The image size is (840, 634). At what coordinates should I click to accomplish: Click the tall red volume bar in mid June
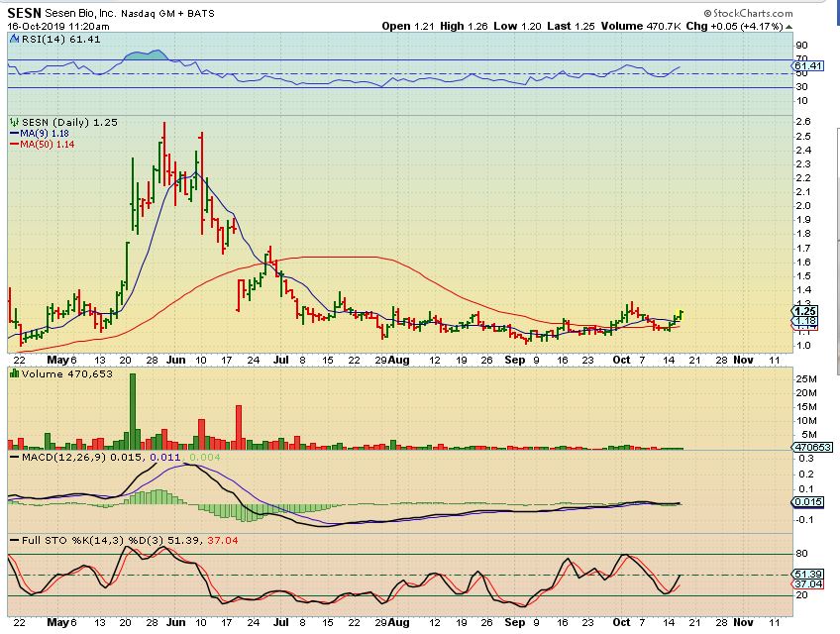[x=239, y=427]
